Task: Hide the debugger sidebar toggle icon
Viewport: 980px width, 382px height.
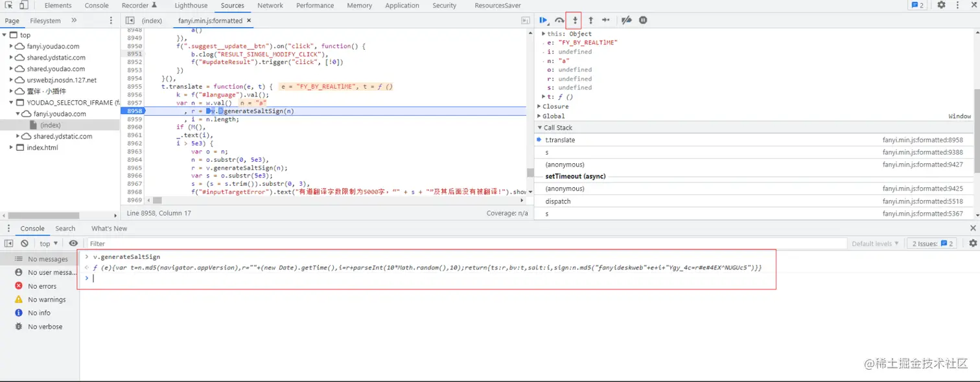Action: (526, 21)
